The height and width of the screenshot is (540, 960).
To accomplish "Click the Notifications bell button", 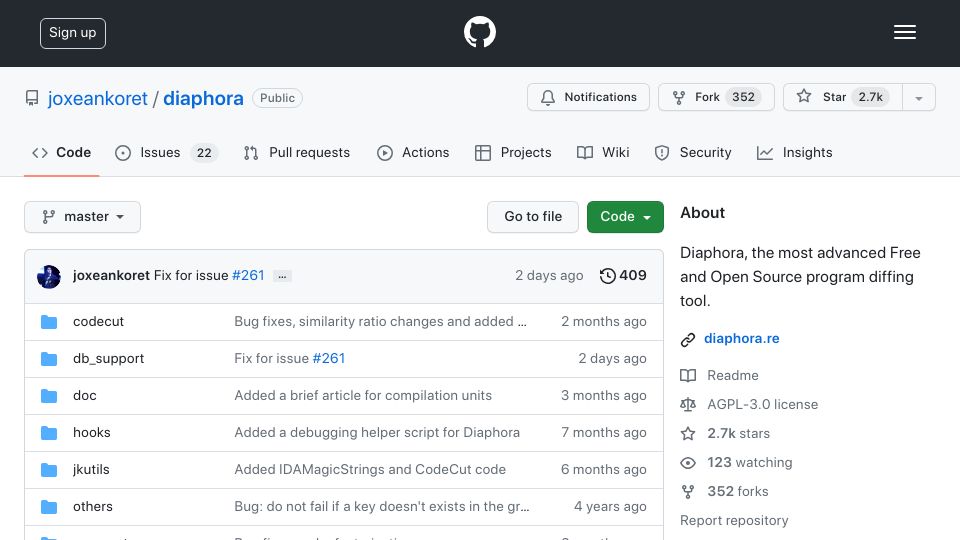I will point(588,97).
